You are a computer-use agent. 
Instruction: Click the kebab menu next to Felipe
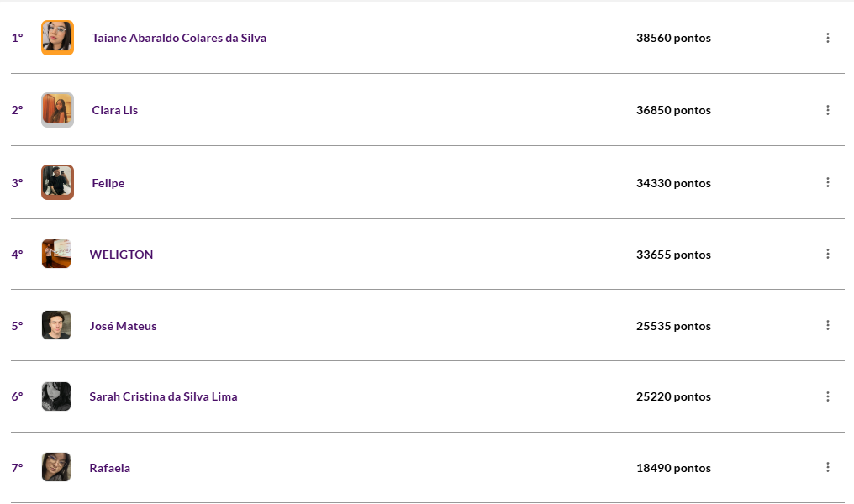[x=827, y=182]
